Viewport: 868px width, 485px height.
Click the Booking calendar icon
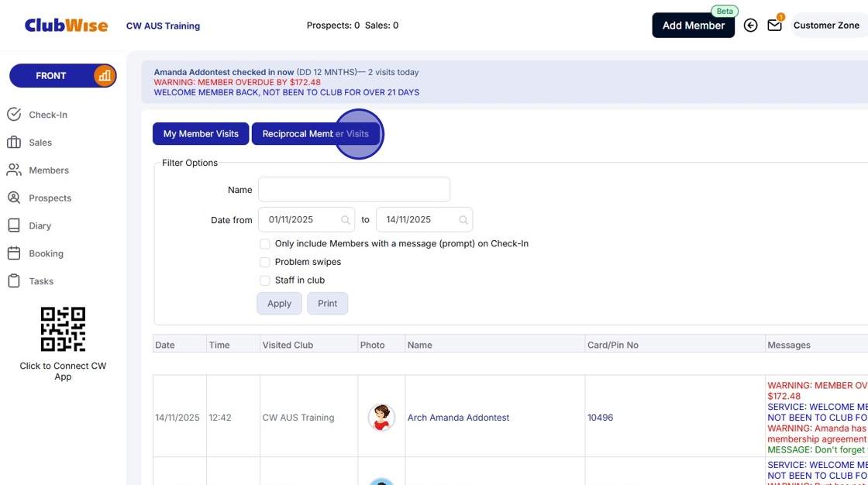[x=14, y=253]
